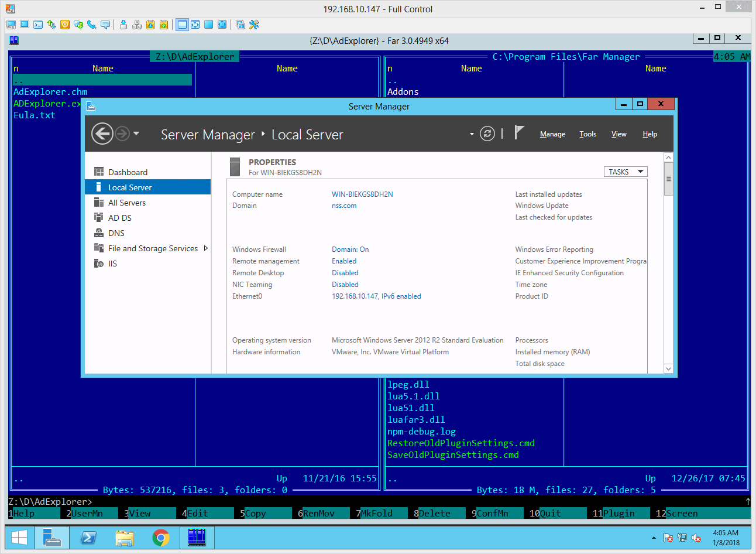Open the Tools menu
This screenshot has width=756, height=554.
pyautogui.click(x=588, y=134)
